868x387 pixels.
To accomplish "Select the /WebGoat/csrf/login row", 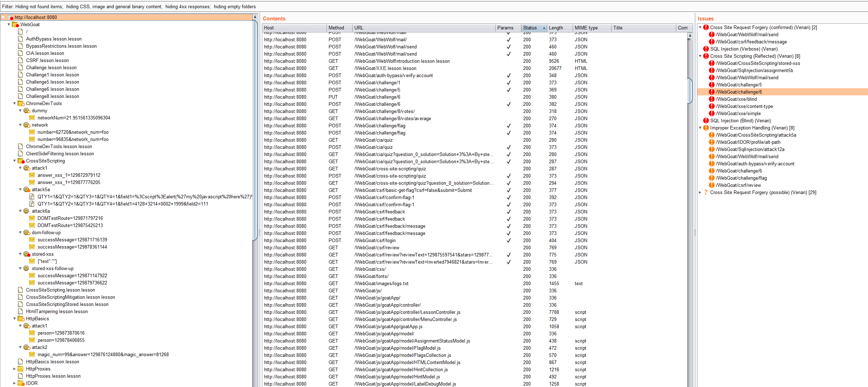I will (475, 240).
